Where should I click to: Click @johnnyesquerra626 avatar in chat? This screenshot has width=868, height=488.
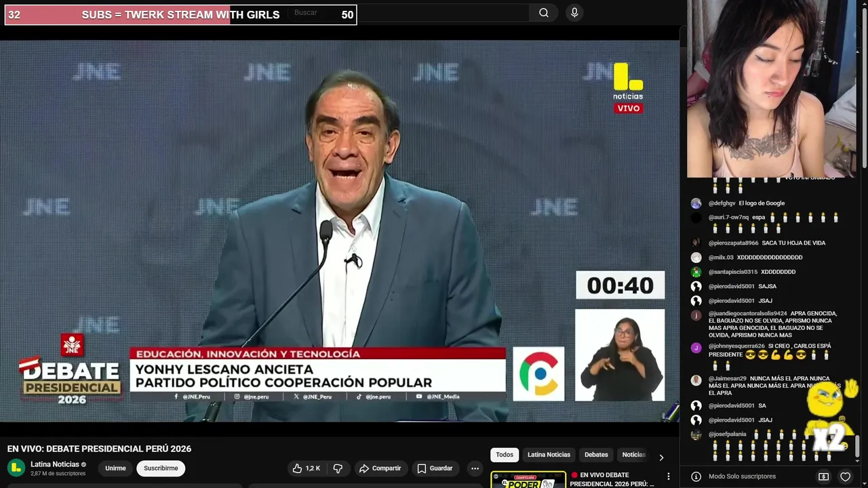click(696, 348)
